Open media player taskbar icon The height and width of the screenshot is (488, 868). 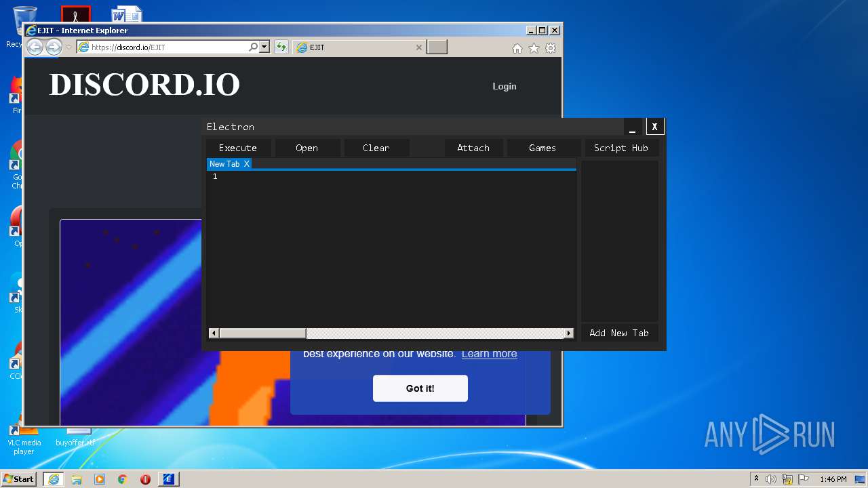(100, 479)
